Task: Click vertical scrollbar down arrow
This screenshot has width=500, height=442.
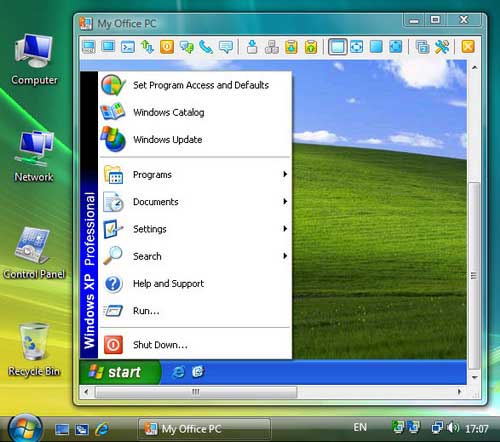Action: pyautogui.click(x=474, y=377)
